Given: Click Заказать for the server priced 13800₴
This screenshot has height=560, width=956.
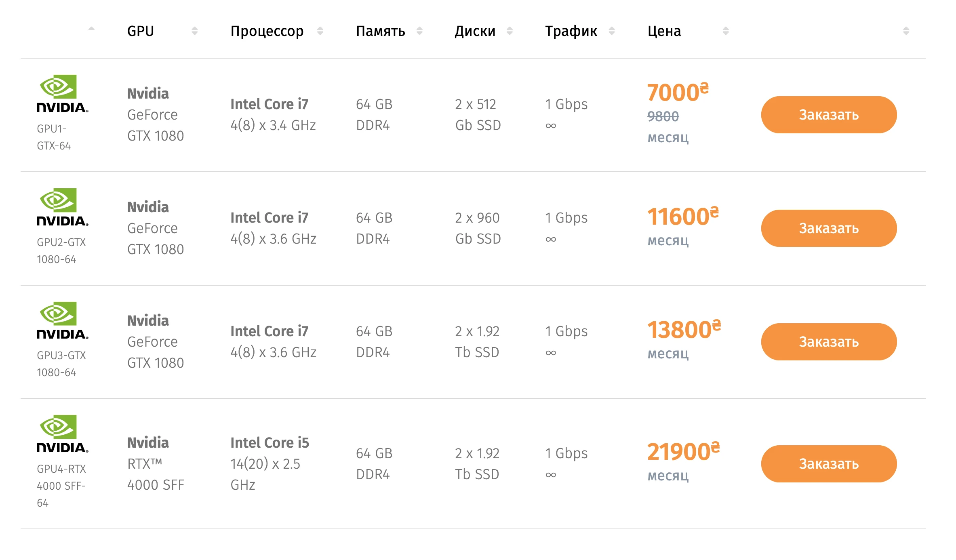Looking at the screenshot, I should coord(828,342).
